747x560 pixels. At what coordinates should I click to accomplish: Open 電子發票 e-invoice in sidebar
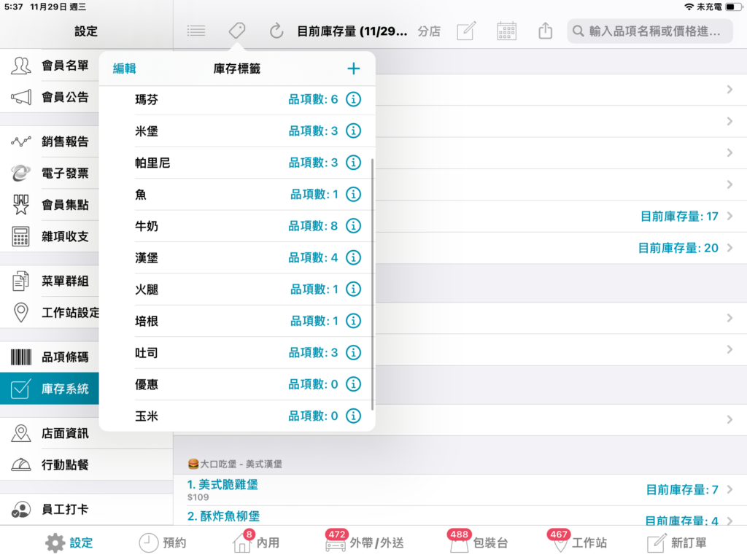(50, 173)
